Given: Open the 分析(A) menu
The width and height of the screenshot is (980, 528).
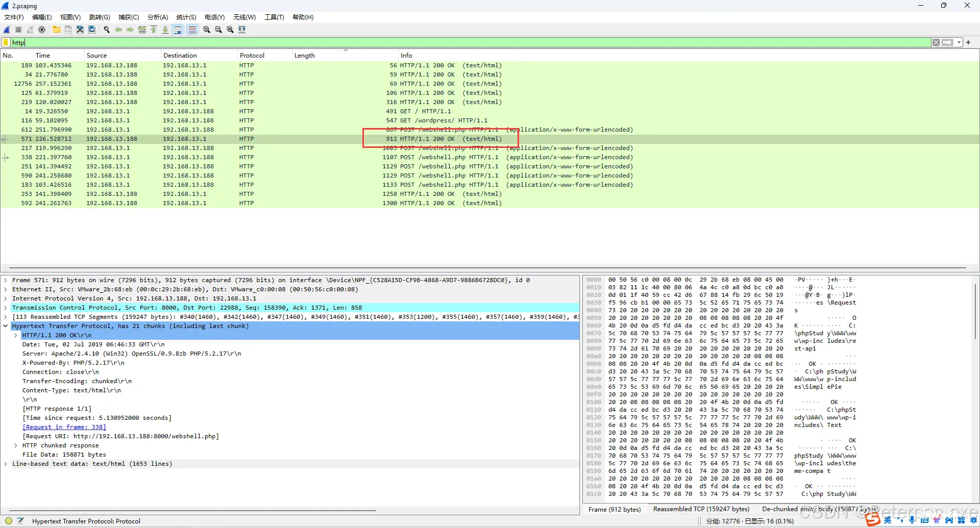Looking at the screenshot, I should (158, 17).
